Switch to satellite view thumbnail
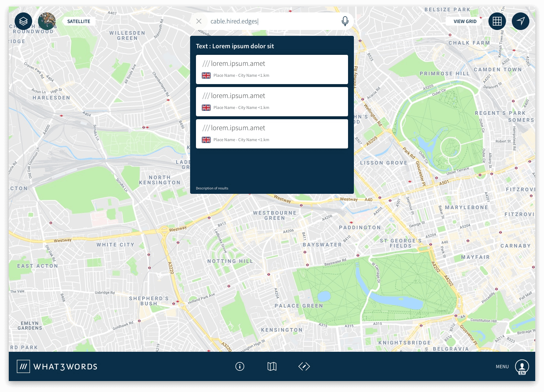This screenshot has width=544, height=392. tap(47, 21)
